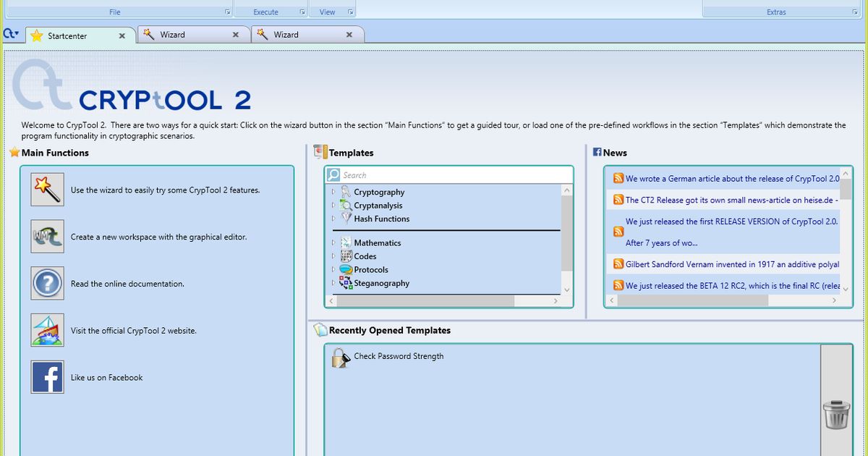Open the View menu
Image resolution: width=868 pixels, height=456 pixels.
point(327,11)
